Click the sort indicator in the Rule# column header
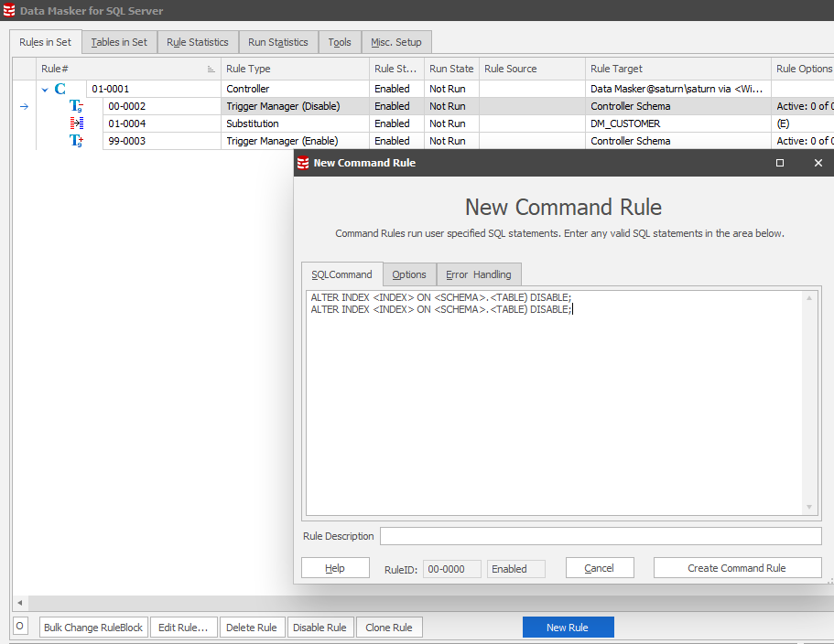 [x=211, y=70]
